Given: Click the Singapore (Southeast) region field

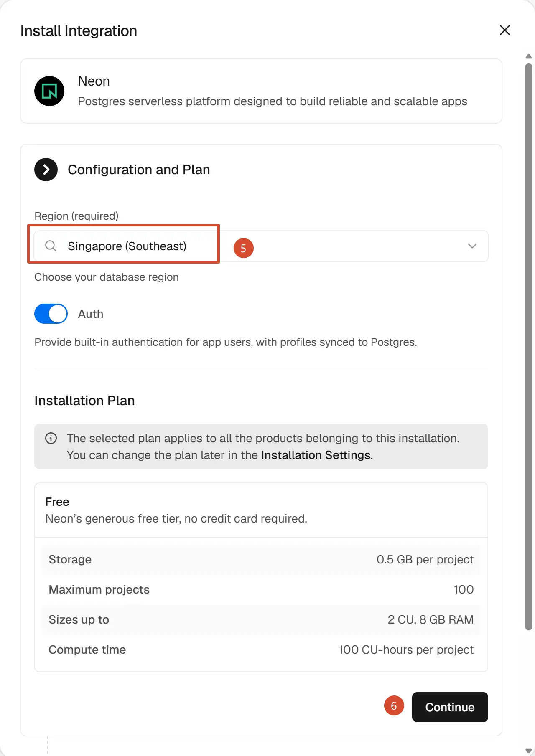Looking at the screenshot, I should pyautogui.click(x=261, y=246).
